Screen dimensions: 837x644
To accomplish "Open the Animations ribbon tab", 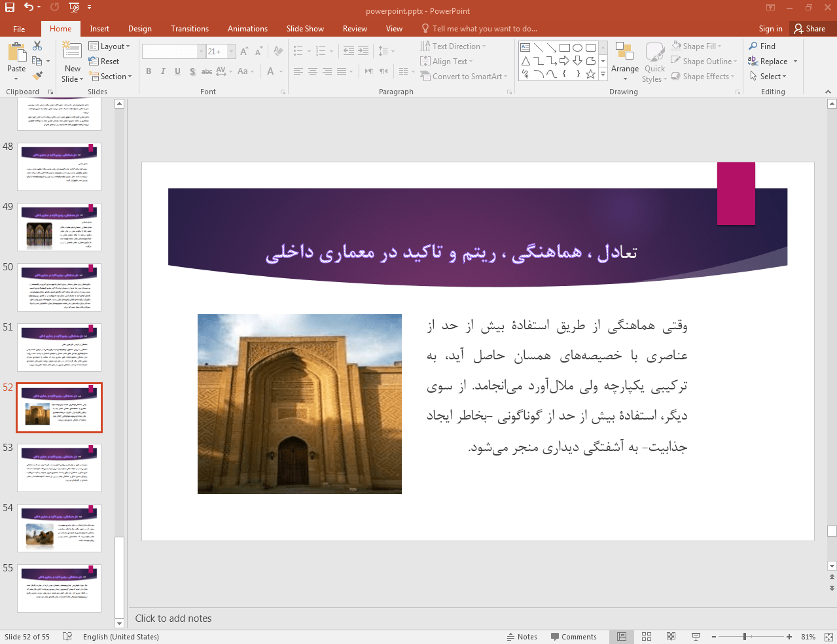I will 247,29.
